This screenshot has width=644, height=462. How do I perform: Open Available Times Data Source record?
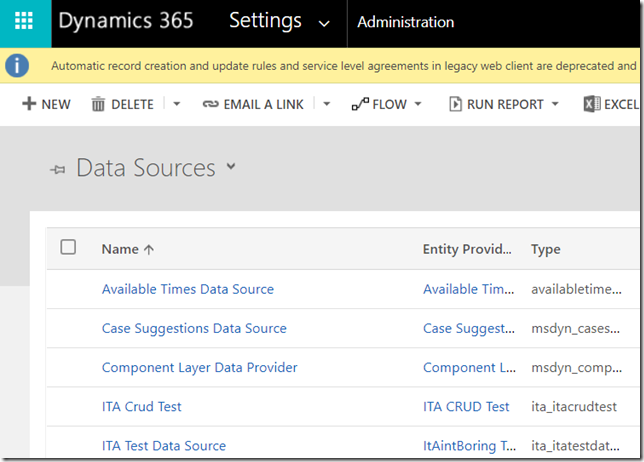click(x=188, y=289)
